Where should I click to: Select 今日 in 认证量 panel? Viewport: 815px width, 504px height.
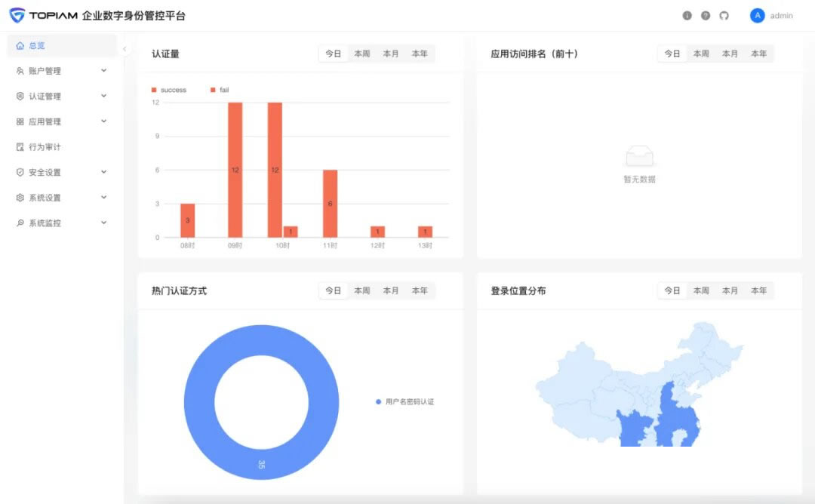point(334,54)
